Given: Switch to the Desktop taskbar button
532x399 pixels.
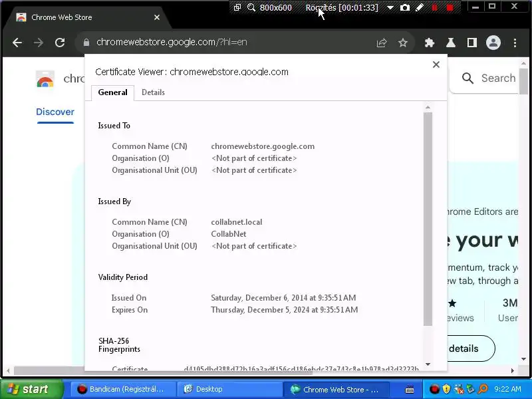Looking at the screenshot, I should pyautogui.click(x=229, y=389).
